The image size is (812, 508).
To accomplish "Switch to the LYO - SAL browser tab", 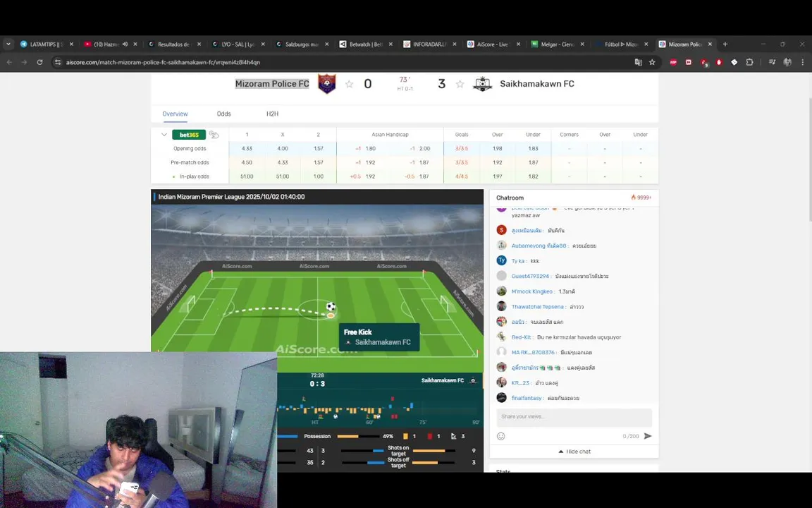I will [238, 44].
